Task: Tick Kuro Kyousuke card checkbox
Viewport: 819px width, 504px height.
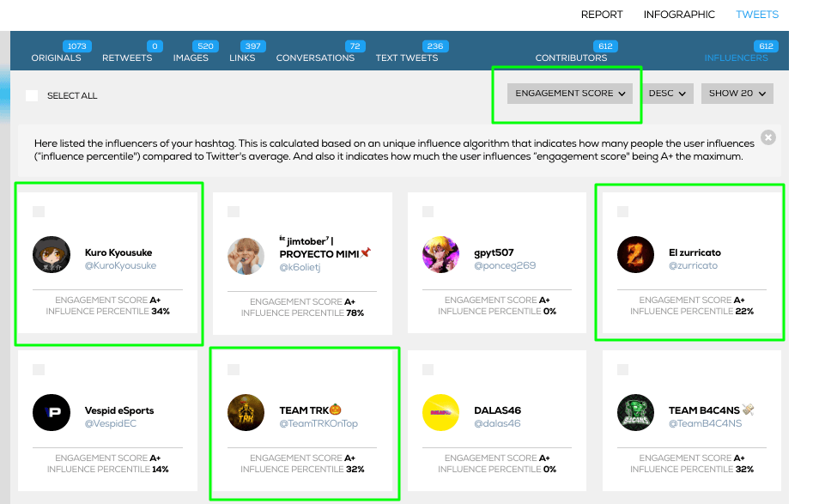Action: coord(39,211)
